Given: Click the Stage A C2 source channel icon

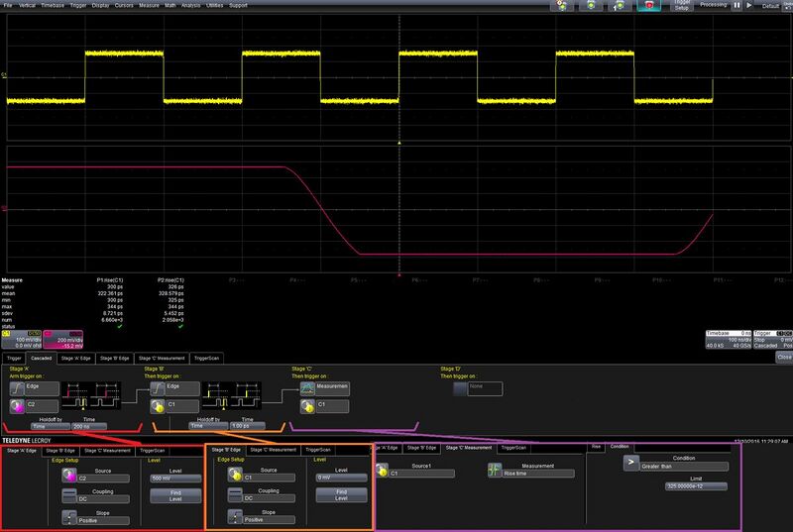Looking at the screenshot, I should click(17, 406).
